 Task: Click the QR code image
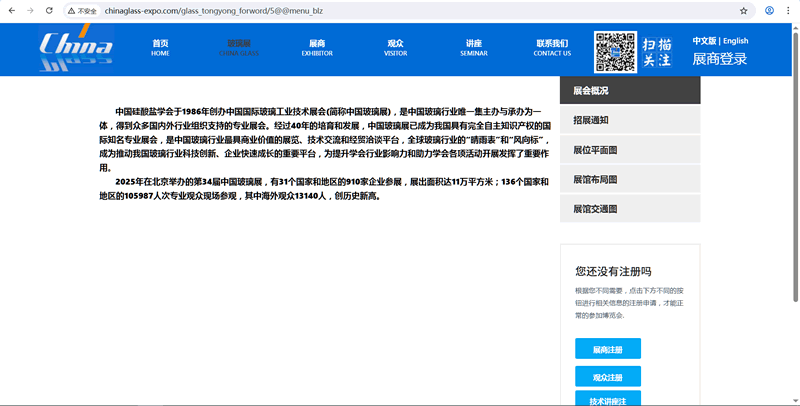pyautogui.click(x=615, y=51)
